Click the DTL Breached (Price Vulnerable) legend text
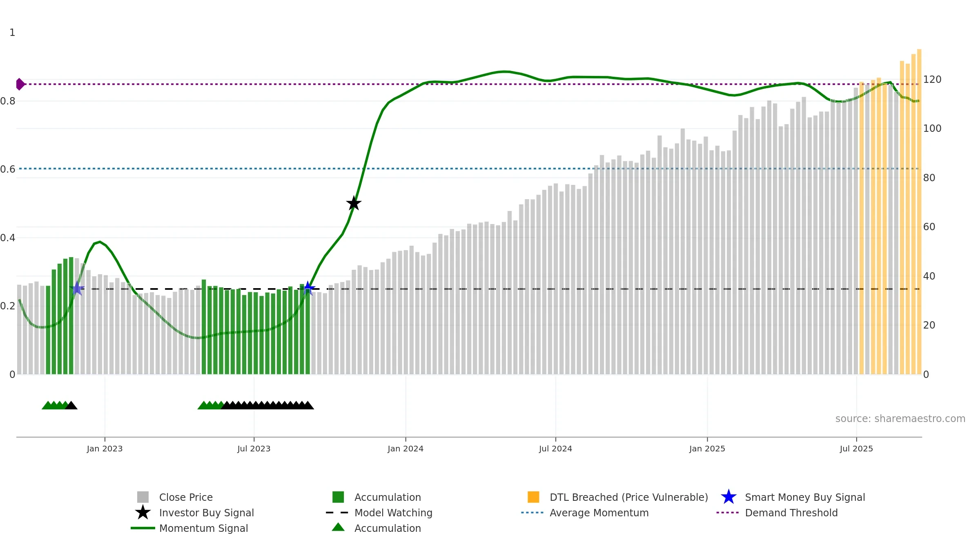 pyautogui.click(x=629, y=497)
